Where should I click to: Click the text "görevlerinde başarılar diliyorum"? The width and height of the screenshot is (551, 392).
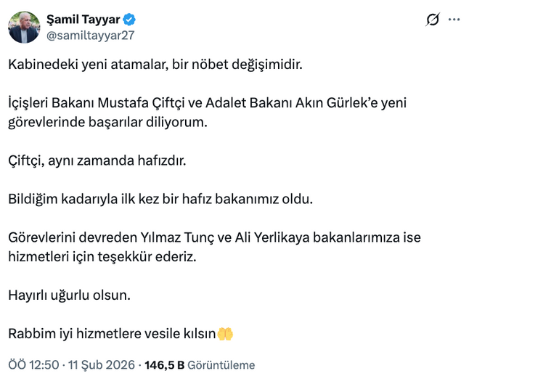click(107, 122)
